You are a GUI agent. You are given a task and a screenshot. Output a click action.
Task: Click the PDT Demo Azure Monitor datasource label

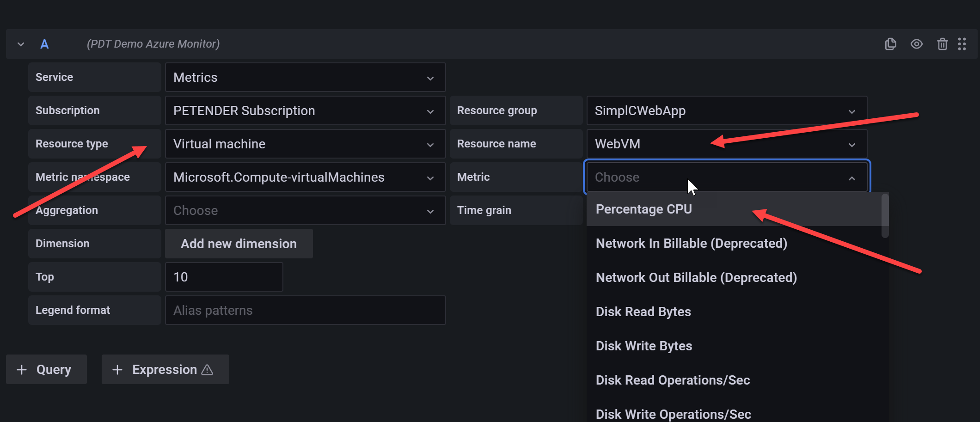tap(153, 44)
